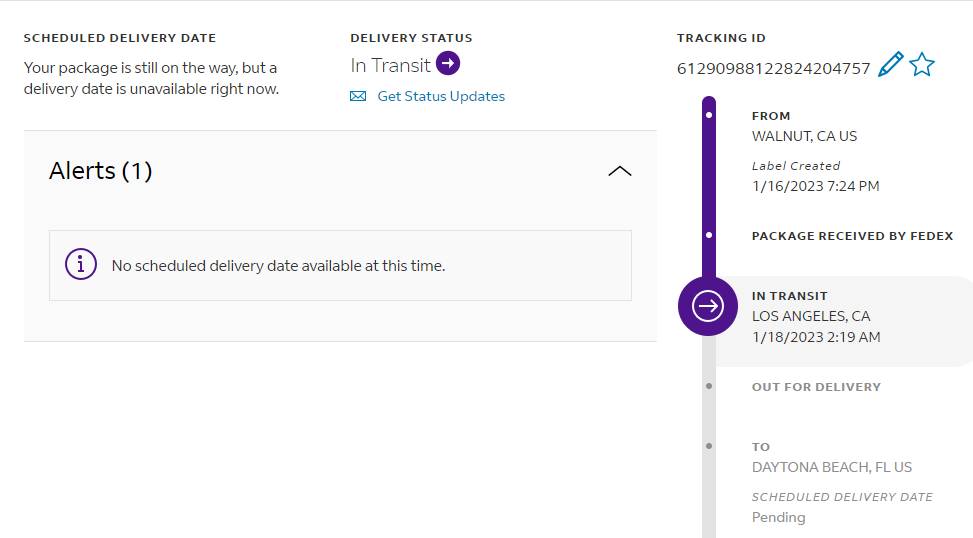Collapse the Alerts section with the chevron

point(620,171)
